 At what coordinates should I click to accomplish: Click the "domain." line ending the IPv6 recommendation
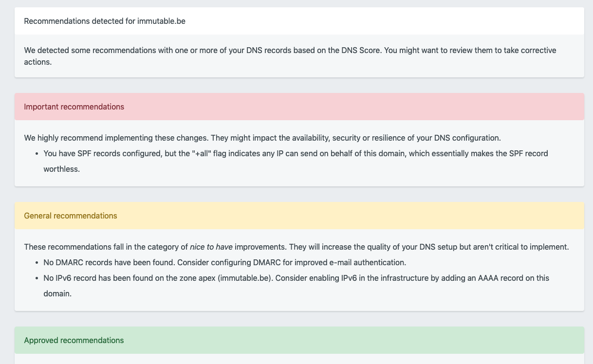57,294
